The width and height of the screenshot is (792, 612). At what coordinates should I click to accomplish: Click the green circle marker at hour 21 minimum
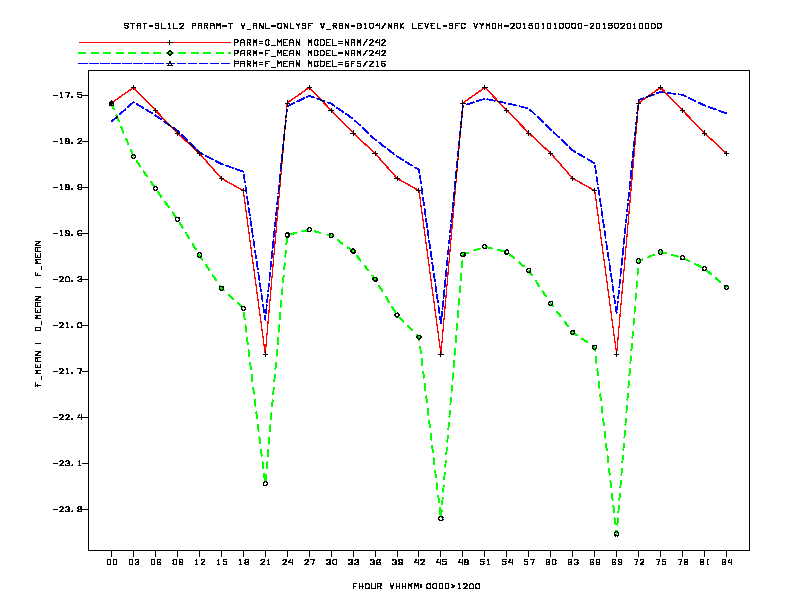(265, 484)
